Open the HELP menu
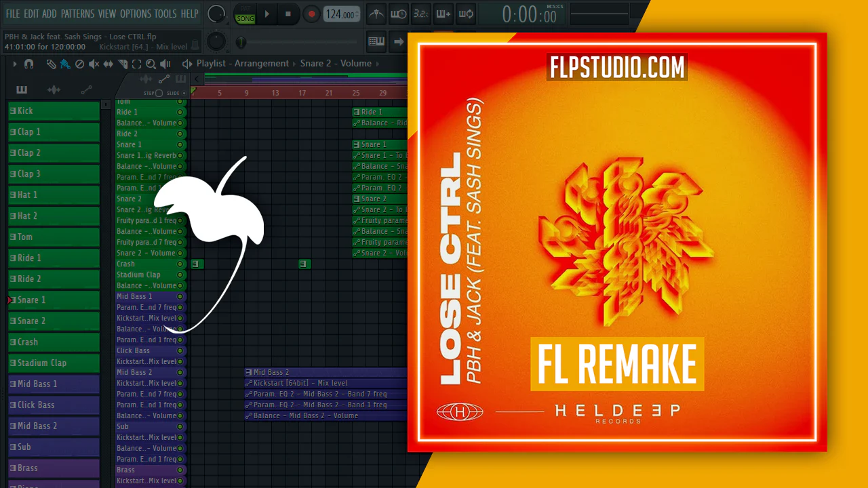This screenshot has width=868, height=488. [x=190, y=14]
